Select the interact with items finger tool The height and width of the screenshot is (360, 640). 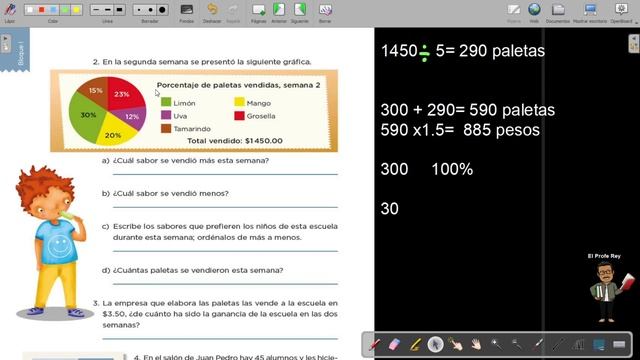[x=456, y=344]
